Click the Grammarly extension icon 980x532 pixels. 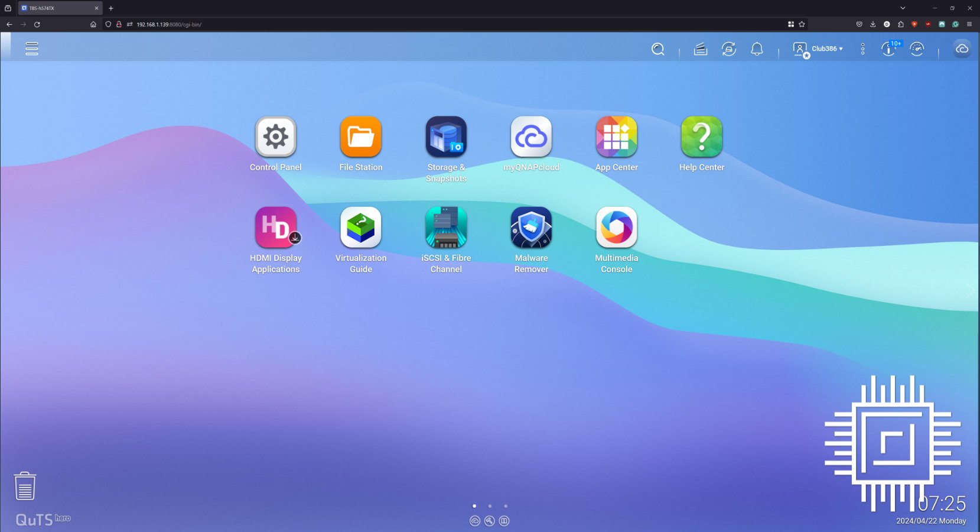pos(955,24)
